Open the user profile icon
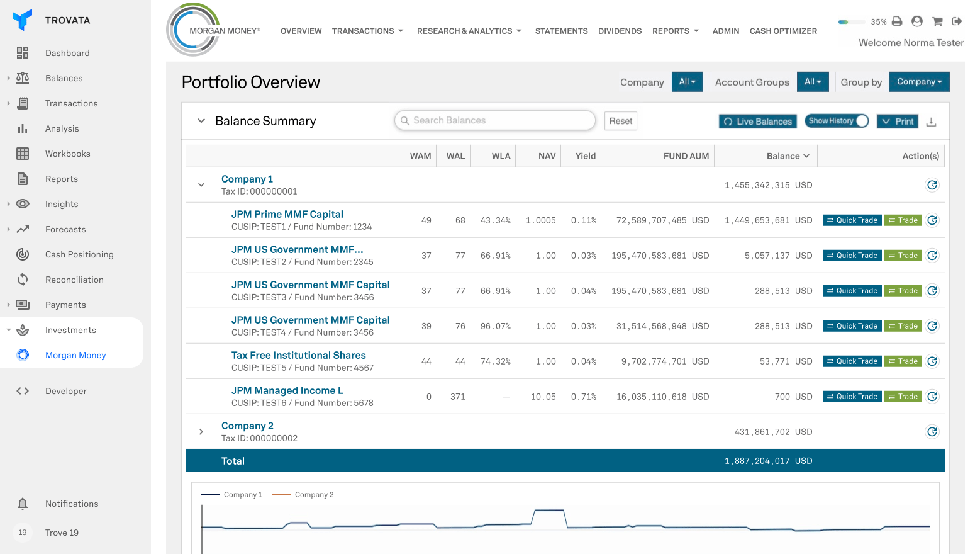The width and height of the screenshot is (980, 554). pos(917,21)
